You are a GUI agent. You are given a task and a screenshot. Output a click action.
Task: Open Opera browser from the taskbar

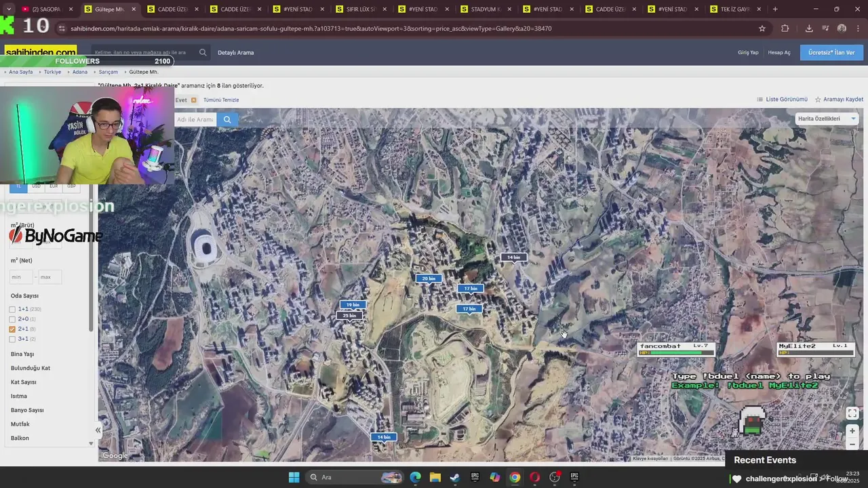tap(534, 477)
